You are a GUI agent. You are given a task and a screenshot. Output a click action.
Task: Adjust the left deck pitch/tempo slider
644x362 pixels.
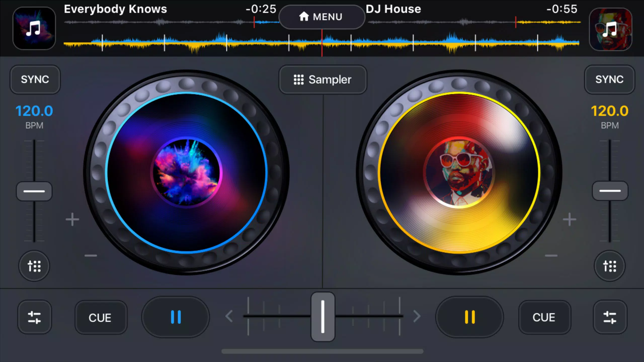34,191
